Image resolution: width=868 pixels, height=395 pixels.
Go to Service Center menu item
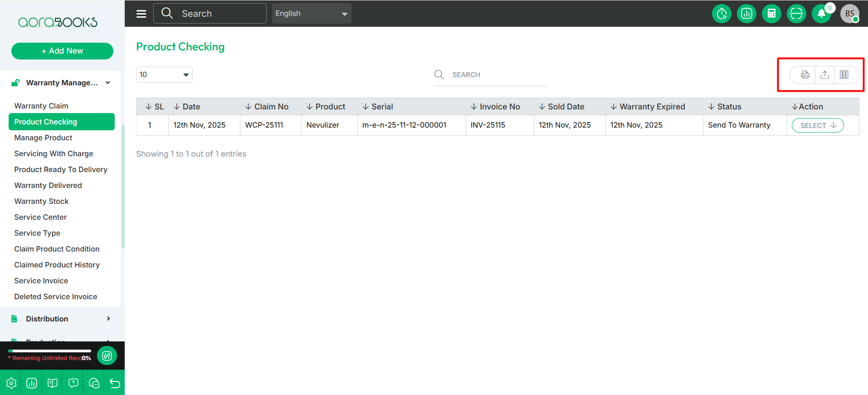pyautogui.click(x=40, y=217)
